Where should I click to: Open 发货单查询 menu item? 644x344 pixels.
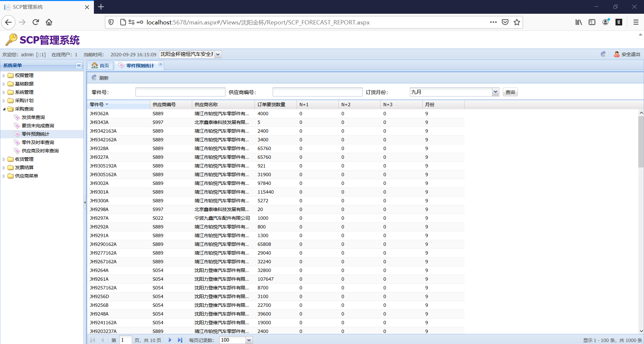click(x=33, y=117)
